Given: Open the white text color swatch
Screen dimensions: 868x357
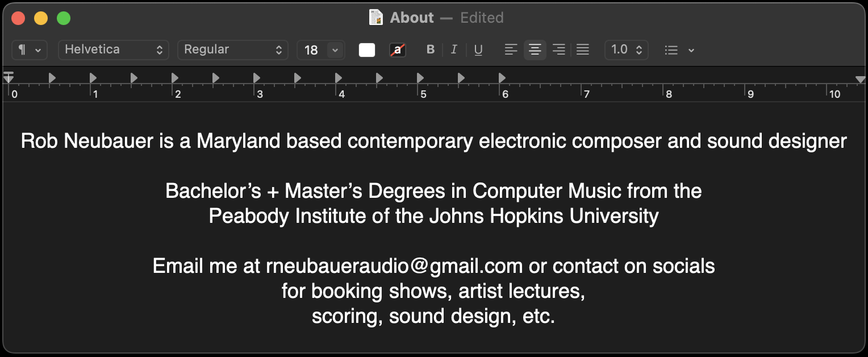Looking at the screenshot, I should (367, 50).
